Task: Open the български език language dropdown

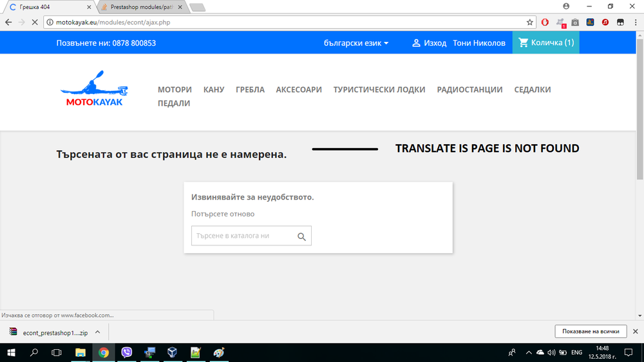Action: pyautogui.click(x=355, y=43)
